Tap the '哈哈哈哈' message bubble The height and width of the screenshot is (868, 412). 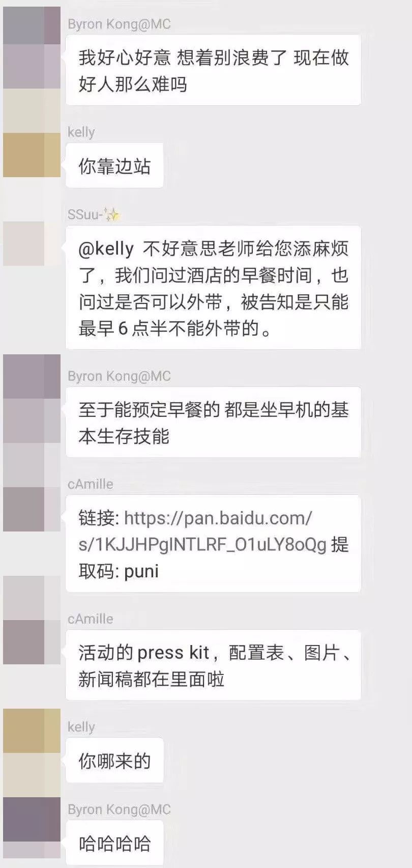pyautogui.click(x=114, y=843)
